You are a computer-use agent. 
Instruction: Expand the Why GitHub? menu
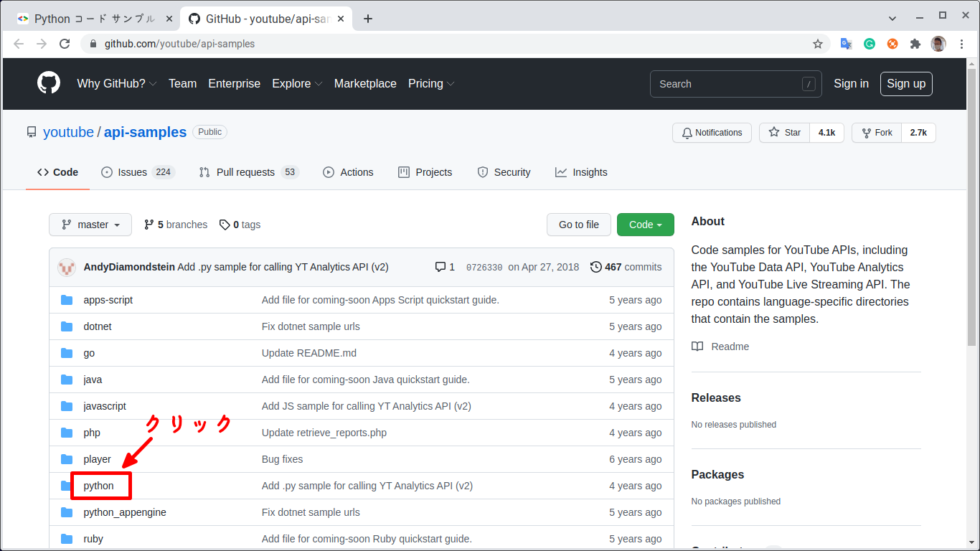(116, 83)
